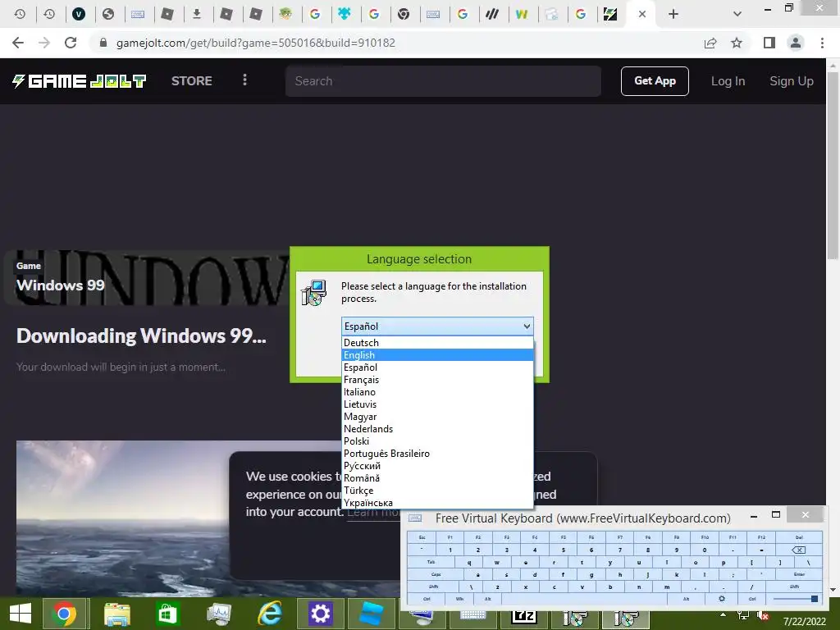The width and height of the screenshot is (840, 630).
Task: Open Internet Explorer in the taskbar
Action: point(270,614)
